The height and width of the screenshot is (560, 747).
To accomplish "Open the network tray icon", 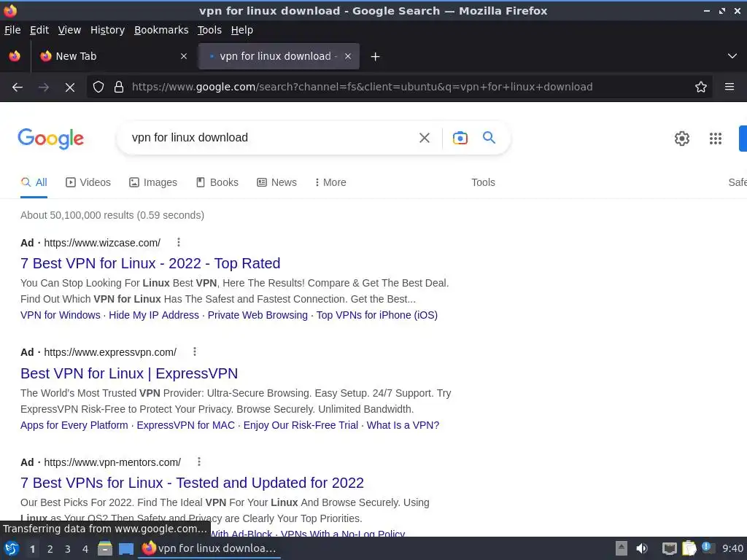I will 670,548.
